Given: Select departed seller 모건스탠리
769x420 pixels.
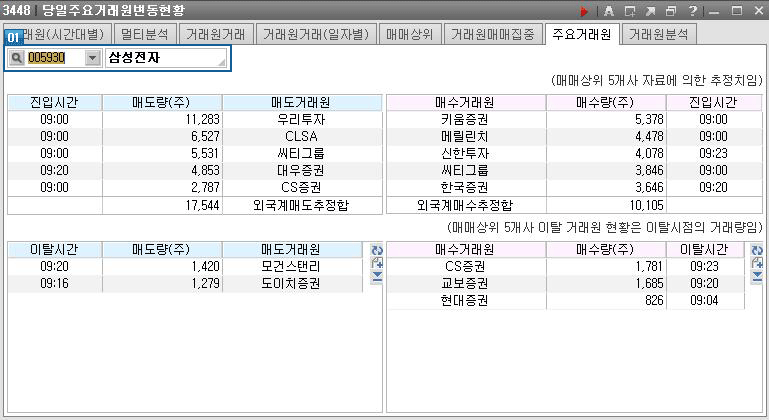Looking at the screenshot, I should point(291,267).
